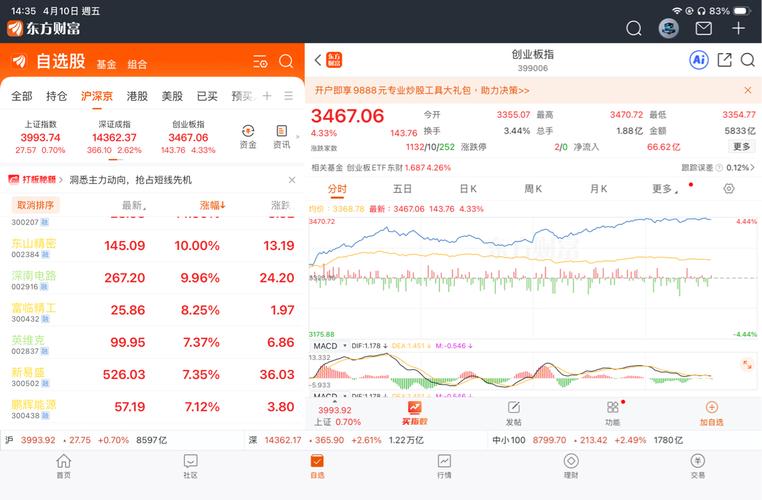Screen dimensions: 762x500
Task: Open 跟踪误差 0.12% details arrow
Action: pyautogui.click(x=718, y=168)
